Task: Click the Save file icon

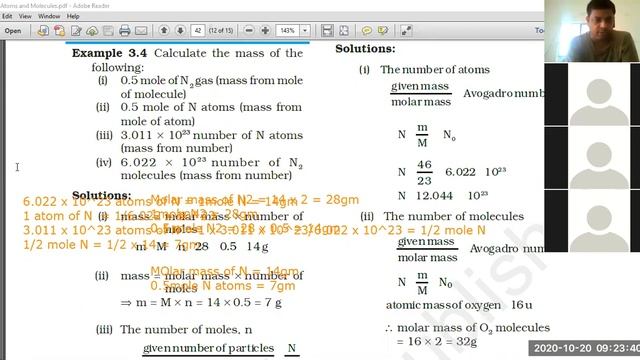Action: [x=108, y=31]
